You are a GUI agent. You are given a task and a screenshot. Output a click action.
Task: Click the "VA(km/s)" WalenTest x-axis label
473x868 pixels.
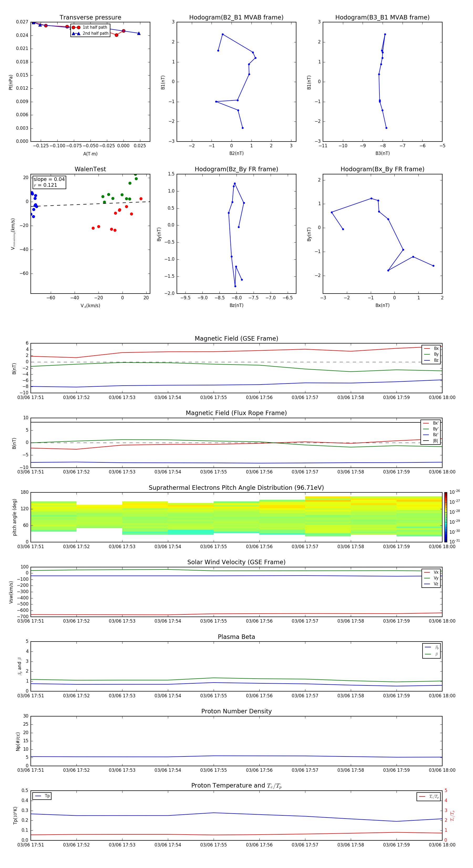90,306
